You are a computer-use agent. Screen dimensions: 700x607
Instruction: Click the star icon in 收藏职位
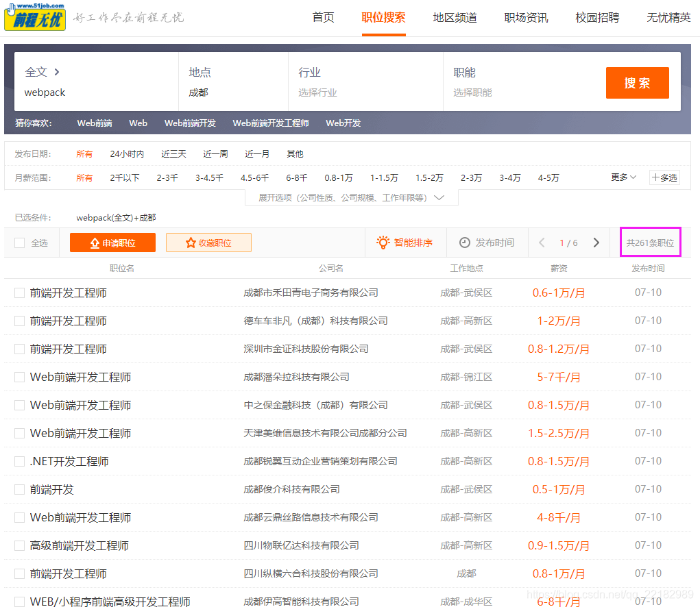click(191, 243)
